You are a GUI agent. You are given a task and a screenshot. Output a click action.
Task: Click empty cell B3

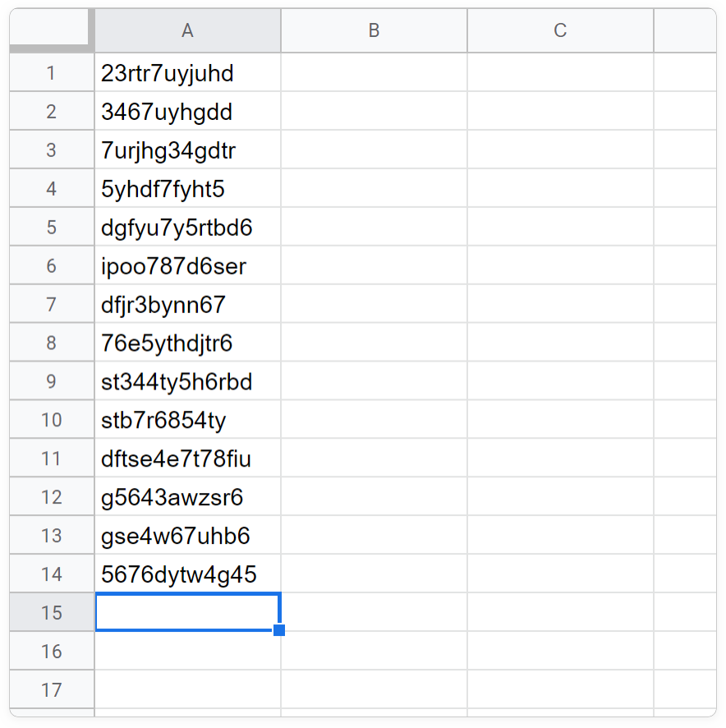coord(374,150)
